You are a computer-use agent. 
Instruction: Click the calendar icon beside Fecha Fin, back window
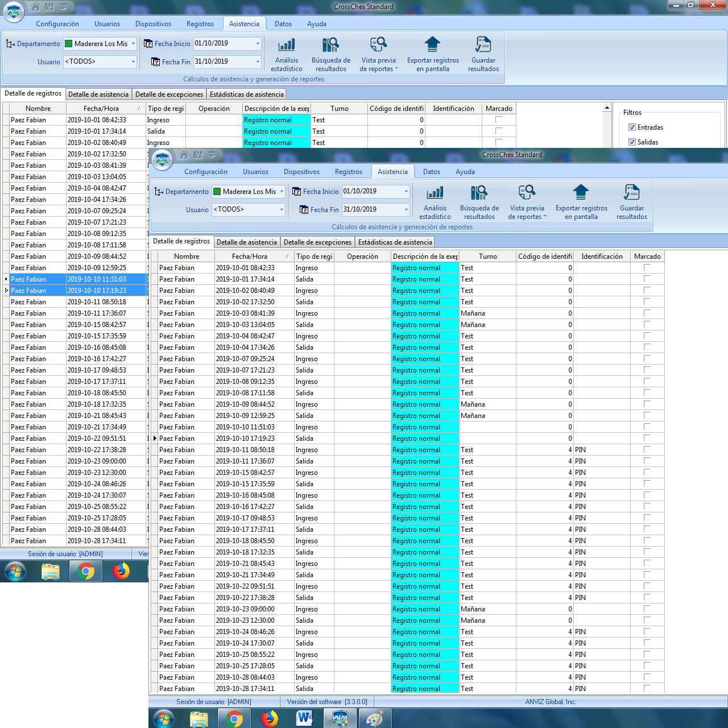[x=155, y=62]
